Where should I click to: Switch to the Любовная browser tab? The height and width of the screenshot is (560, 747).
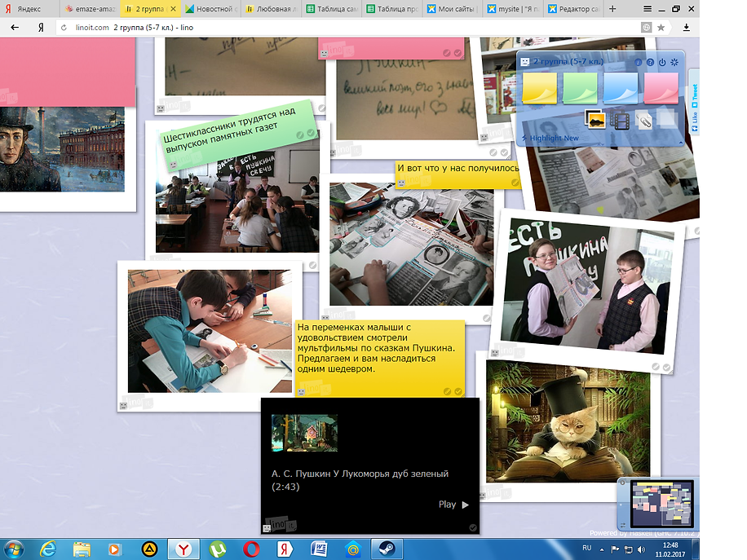(x=271, y=9)
